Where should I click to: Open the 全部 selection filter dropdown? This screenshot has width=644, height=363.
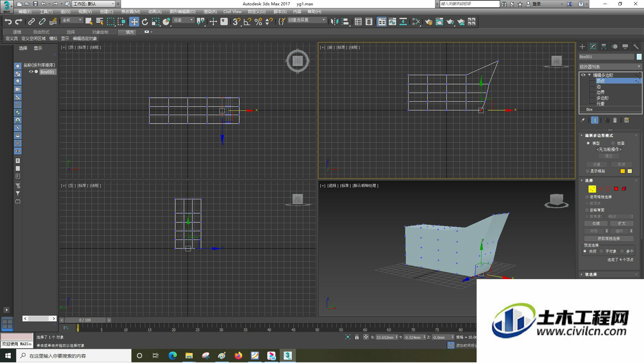(72, 20)
